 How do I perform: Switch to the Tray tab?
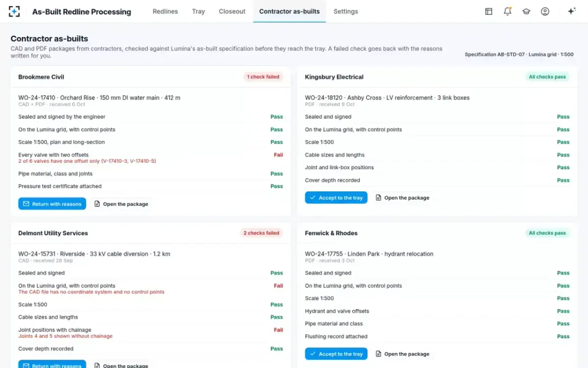(x=198, y=11)
